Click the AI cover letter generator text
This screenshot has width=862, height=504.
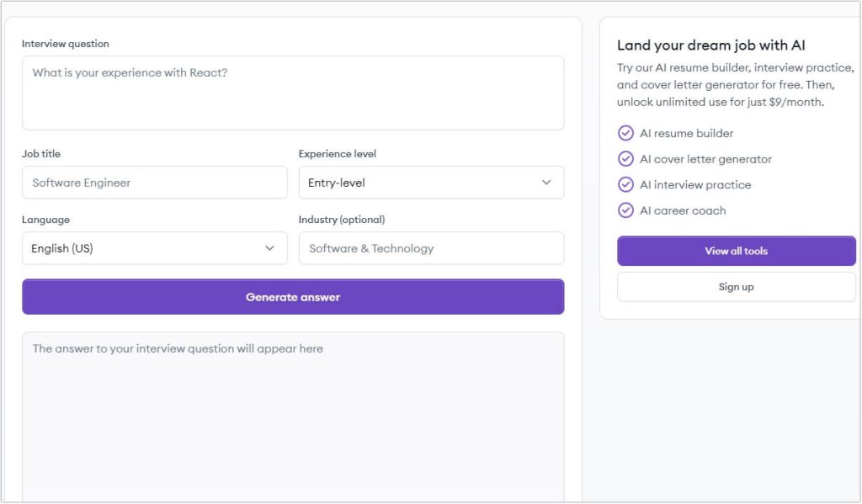pyautogui.click(x=705, y=159)
